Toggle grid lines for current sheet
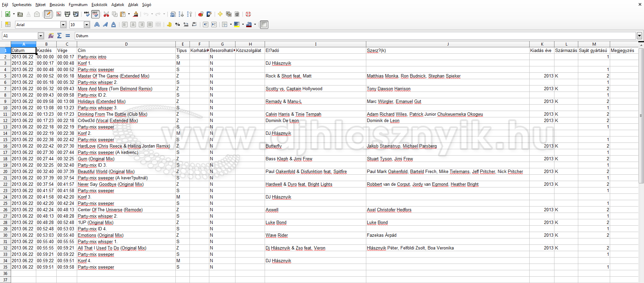Image resolution: width=644 pixels, height=283 pixels. [x=264, y=24]
